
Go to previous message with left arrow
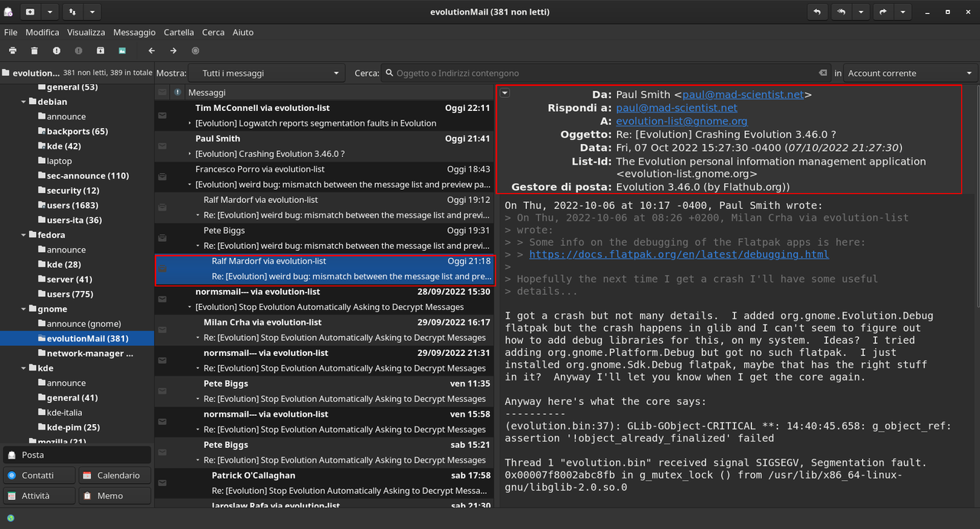(x=152, y=51)
